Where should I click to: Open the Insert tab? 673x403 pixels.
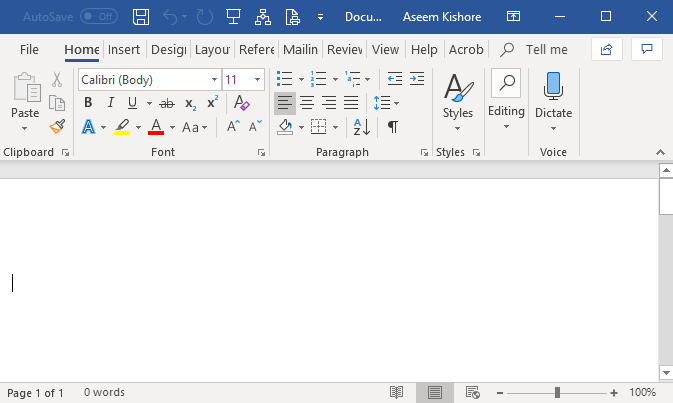pyautogui.click(x=124, y=49)
